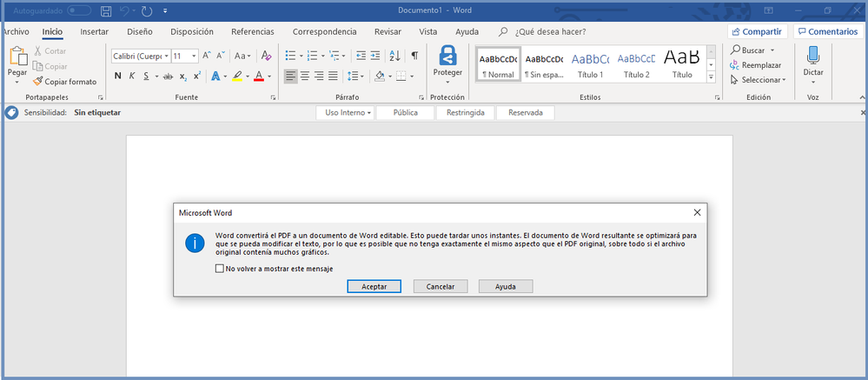Switch to the Referencias tab
Image resolution: width=868 pixels, height=380 pixels.
[252, 31]
